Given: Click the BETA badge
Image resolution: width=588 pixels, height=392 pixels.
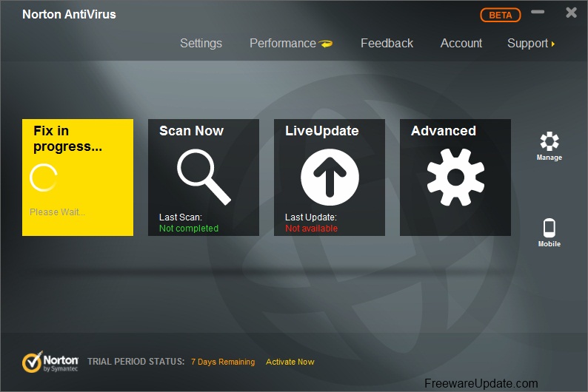Looking at the screenshot, I should [x=501, y=15].
